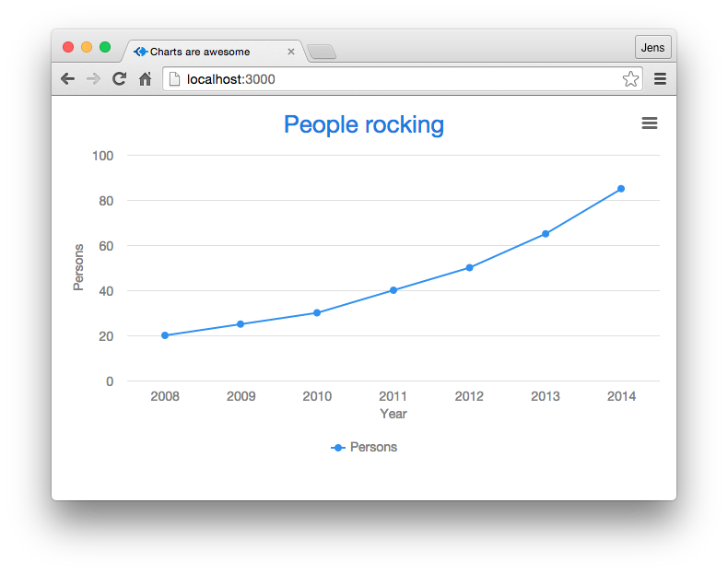
Task: Click the People rocking chart title
Action: pyautogui.click(x=364, y=124)
